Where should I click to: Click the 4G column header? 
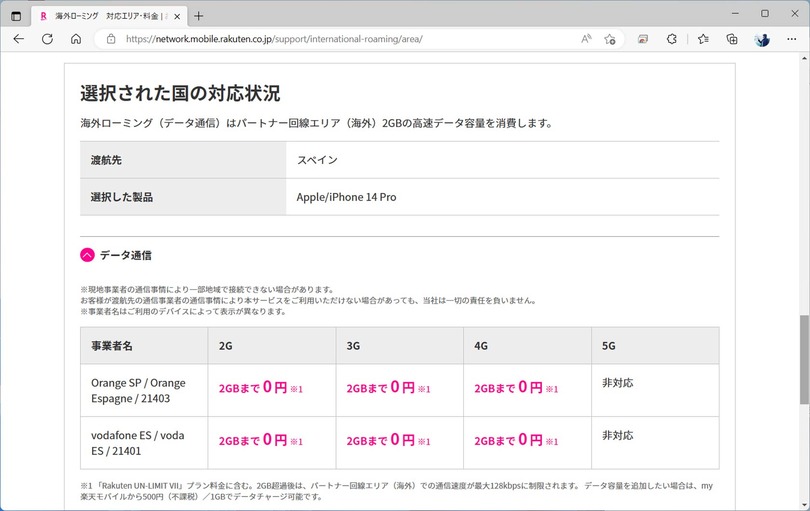[x=527, y=346]
